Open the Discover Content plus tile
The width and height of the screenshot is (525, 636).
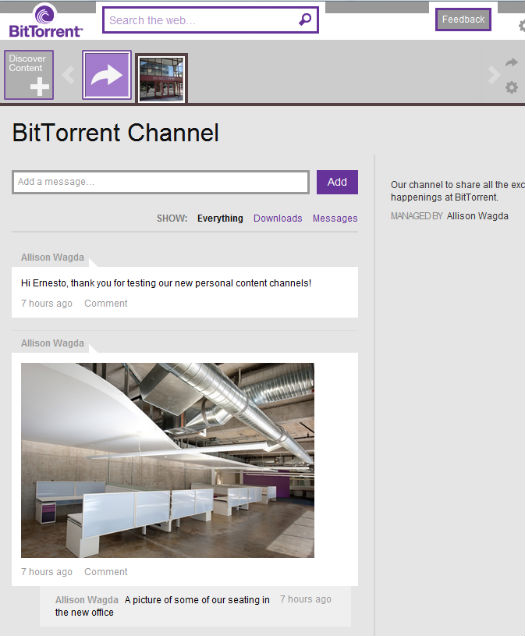[x=29, y=75]
